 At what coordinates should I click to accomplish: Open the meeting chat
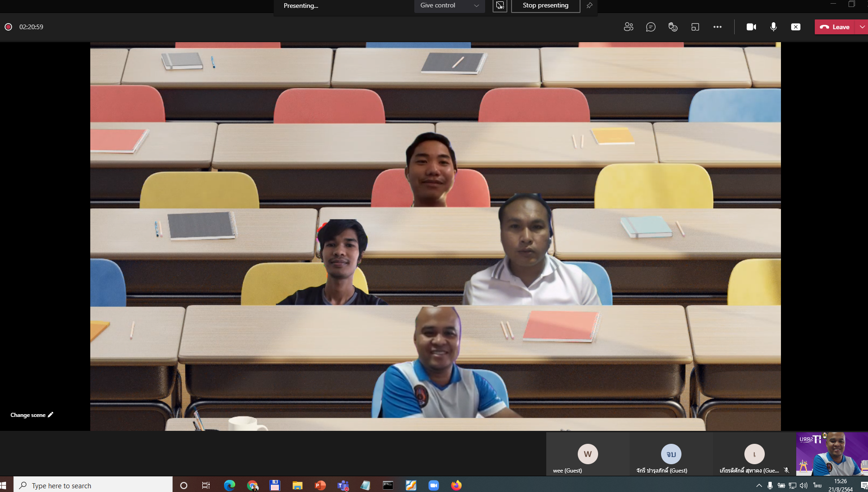tap(650, 27)
